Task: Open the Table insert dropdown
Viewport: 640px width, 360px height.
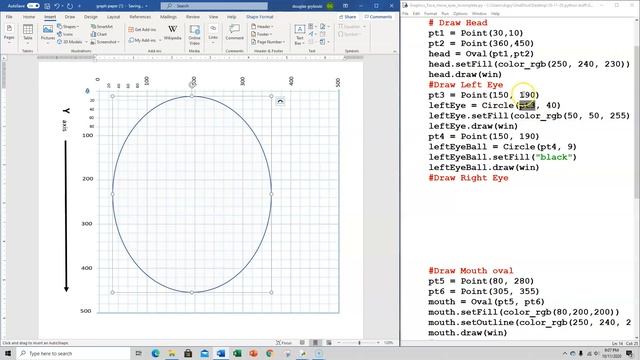Action: click(x=27, y=33)
